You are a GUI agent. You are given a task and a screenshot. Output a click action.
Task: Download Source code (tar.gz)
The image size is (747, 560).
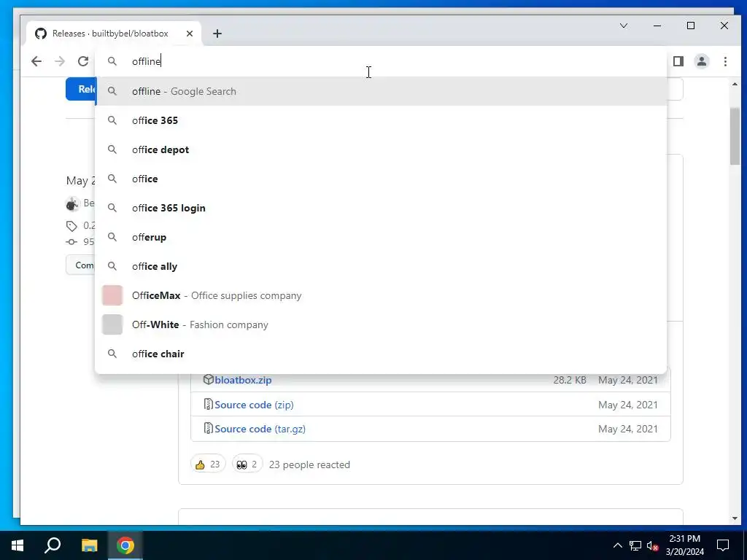tap(260, 429)
